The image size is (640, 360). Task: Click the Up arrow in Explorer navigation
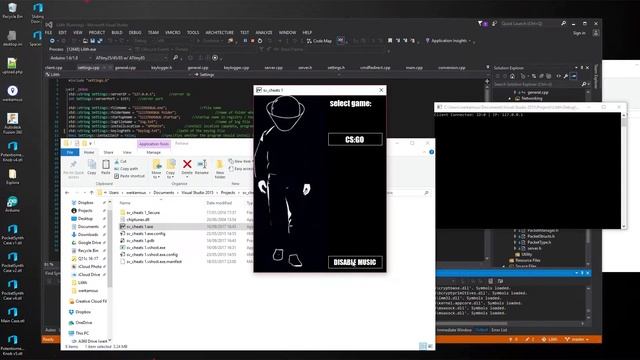coord(91,193)
